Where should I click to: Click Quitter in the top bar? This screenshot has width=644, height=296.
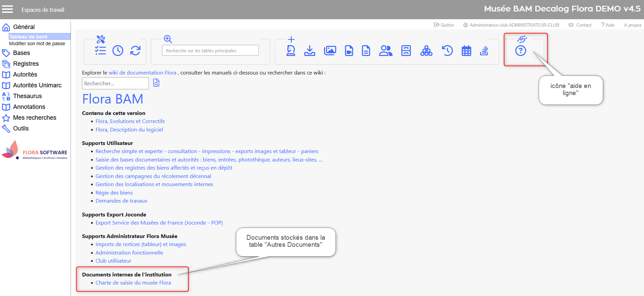coord(444,25)
